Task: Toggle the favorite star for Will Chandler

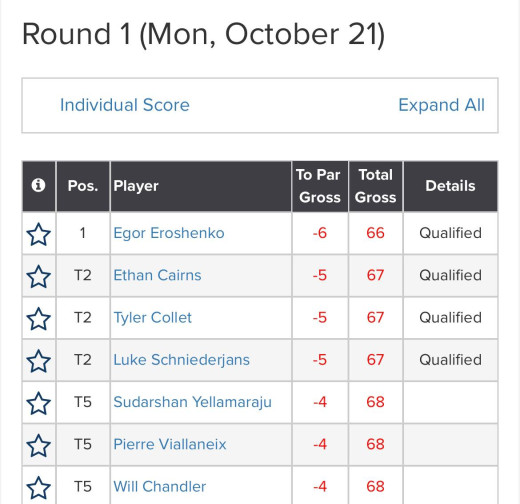Action: pos(39,488)
